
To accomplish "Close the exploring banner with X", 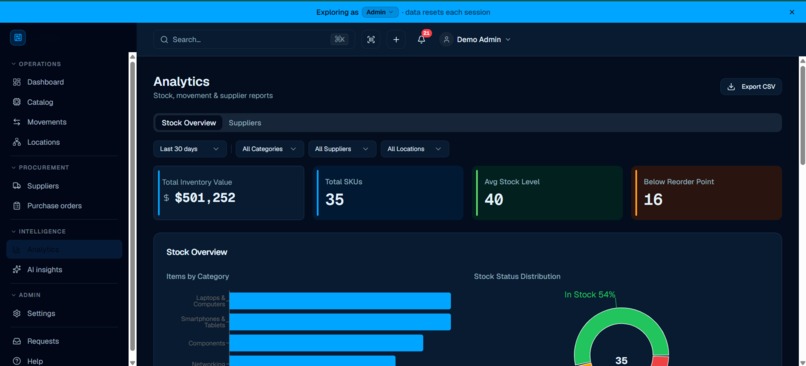I will (792, 12).
